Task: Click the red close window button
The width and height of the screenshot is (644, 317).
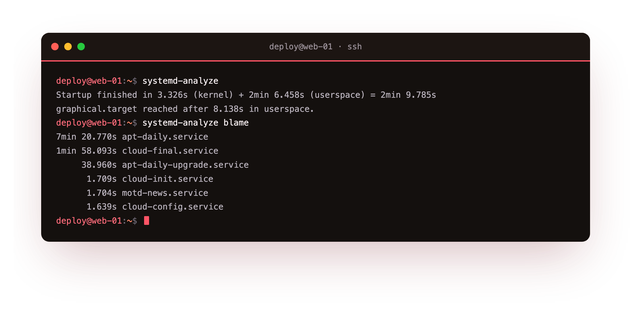Action: (x=55, y=47)
